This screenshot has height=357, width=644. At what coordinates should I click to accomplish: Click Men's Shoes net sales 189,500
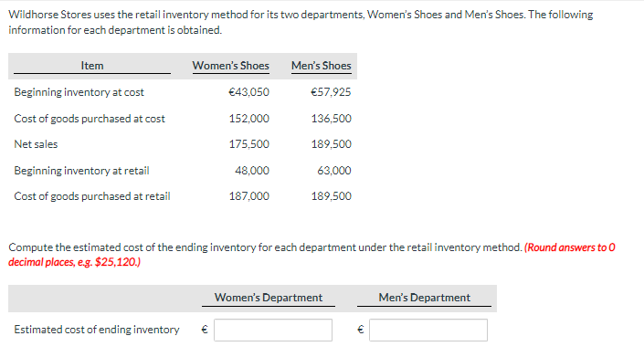click(332, 144)
